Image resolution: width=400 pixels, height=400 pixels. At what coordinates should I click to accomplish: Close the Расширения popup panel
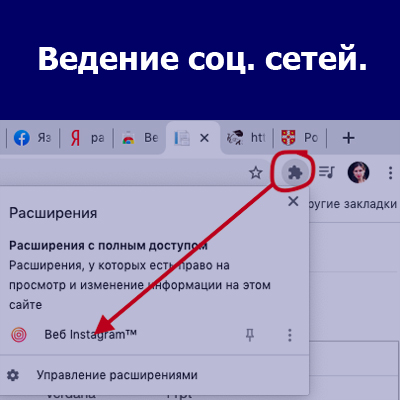coord(293,201)
